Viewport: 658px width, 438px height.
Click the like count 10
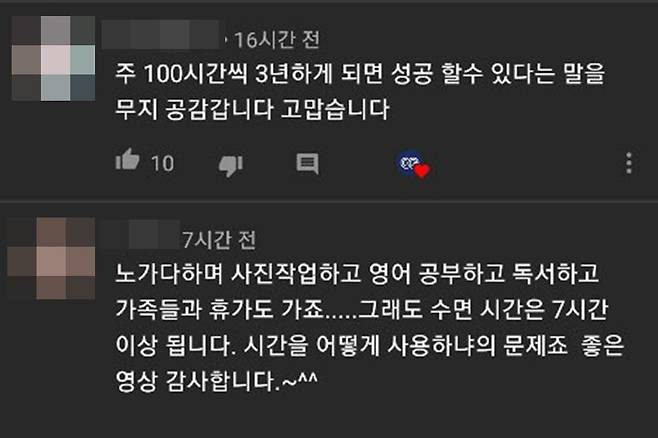(x=162, y=164)
